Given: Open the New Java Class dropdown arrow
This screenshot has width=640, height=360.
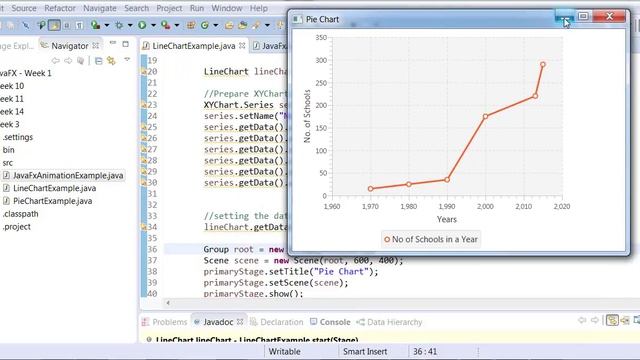Looking at the screenshot, I should coord(216,25).
